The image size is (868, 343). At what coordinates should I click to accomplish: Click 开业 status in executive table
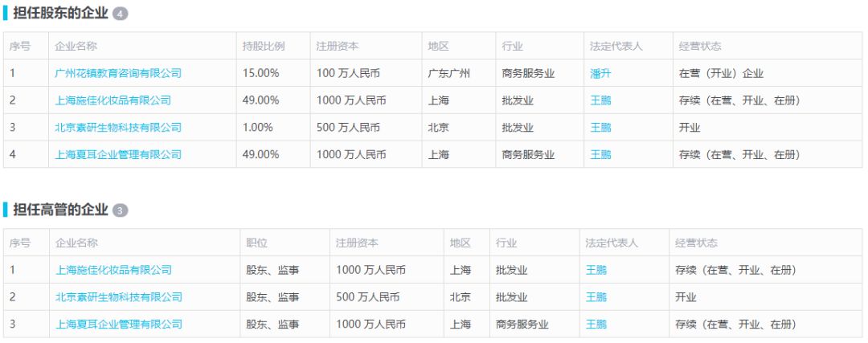pyautogui.click(x=686, y=297)
